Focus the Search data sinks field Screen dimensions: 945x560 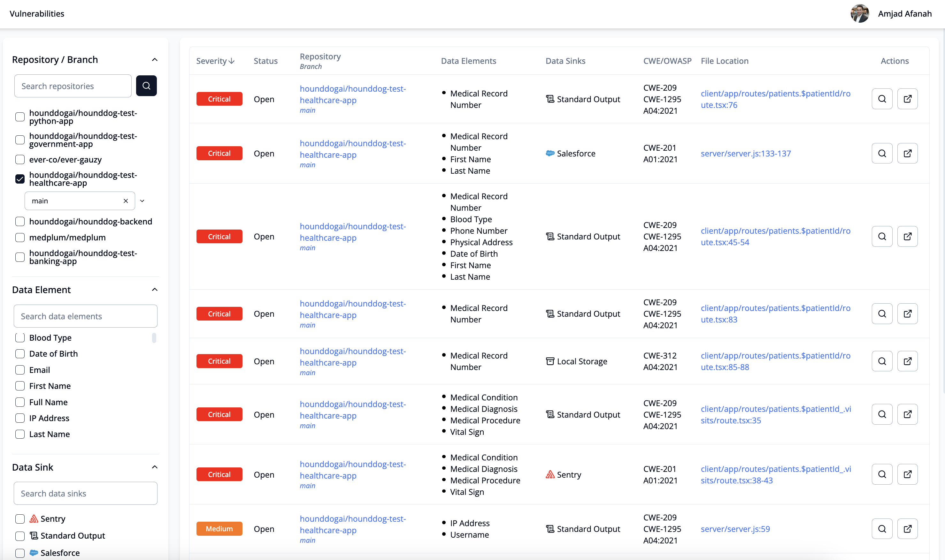coord(85,493)
